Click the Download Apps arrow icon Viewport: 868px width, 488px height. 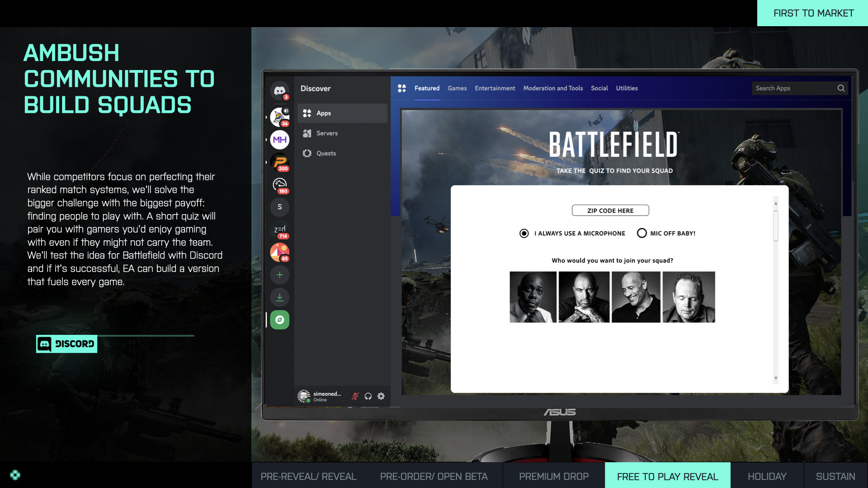(x=280, y=297)
